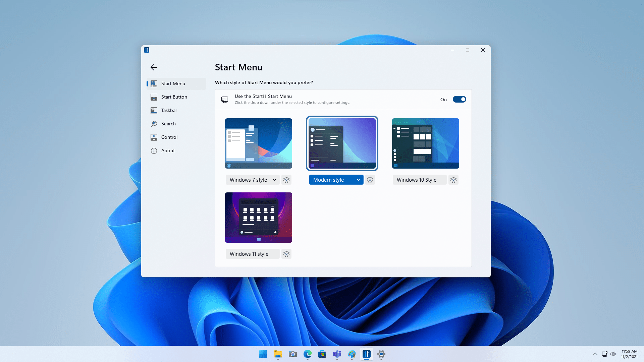The image size is (644, 362).
Task: Select the Windows 10 Style Start Menu option
Action: (425, 143)
